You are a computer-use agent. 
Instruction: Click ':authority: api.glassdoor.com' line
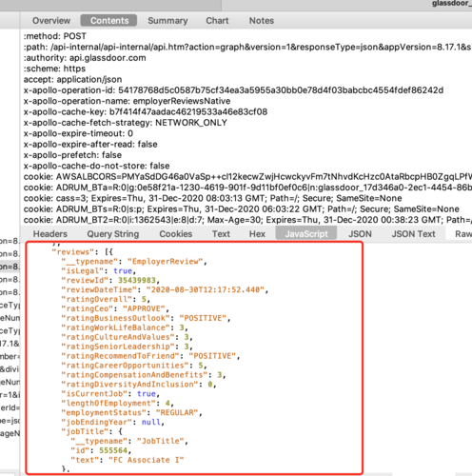click(x=85, y=58)
